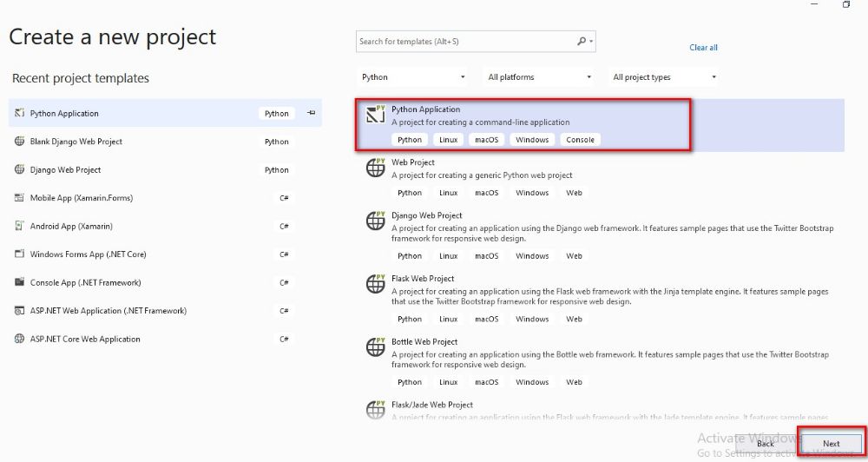
Task: Click the recent Django Web Project globe icon
Action: tap(19, 169)
